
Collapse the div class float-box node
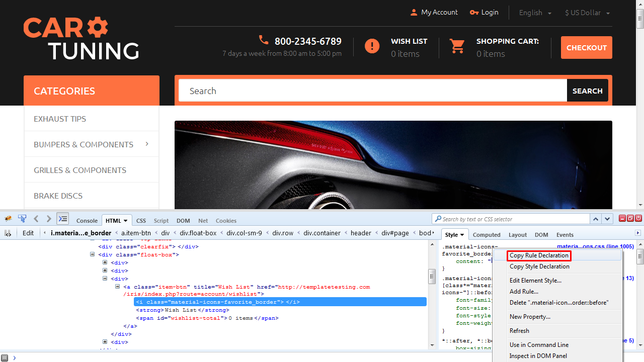[93, 254]
